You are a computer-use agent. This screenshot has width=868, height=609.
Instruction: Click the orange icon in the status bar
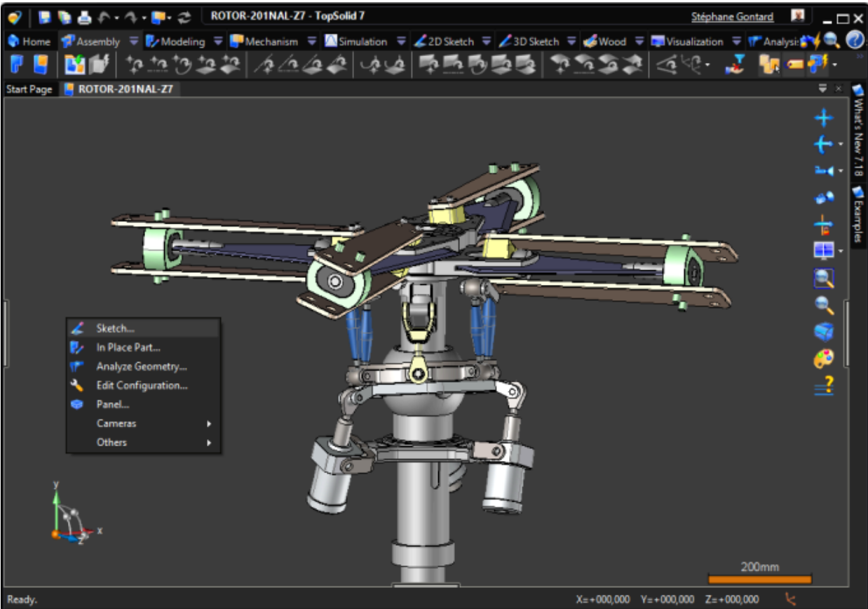[792, 599]
